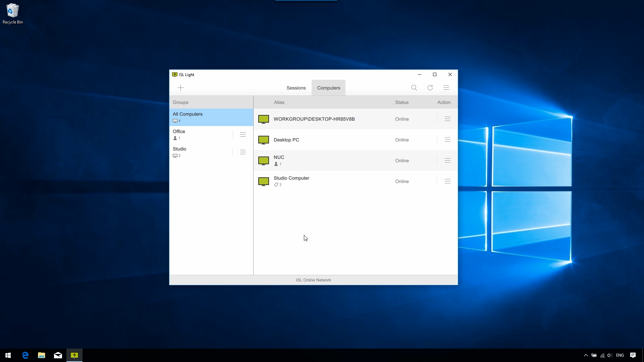The height and width of the screenshot is (362, 644).
Task: Maximize the ISL Light window
Action: click(x=435, y=74)
